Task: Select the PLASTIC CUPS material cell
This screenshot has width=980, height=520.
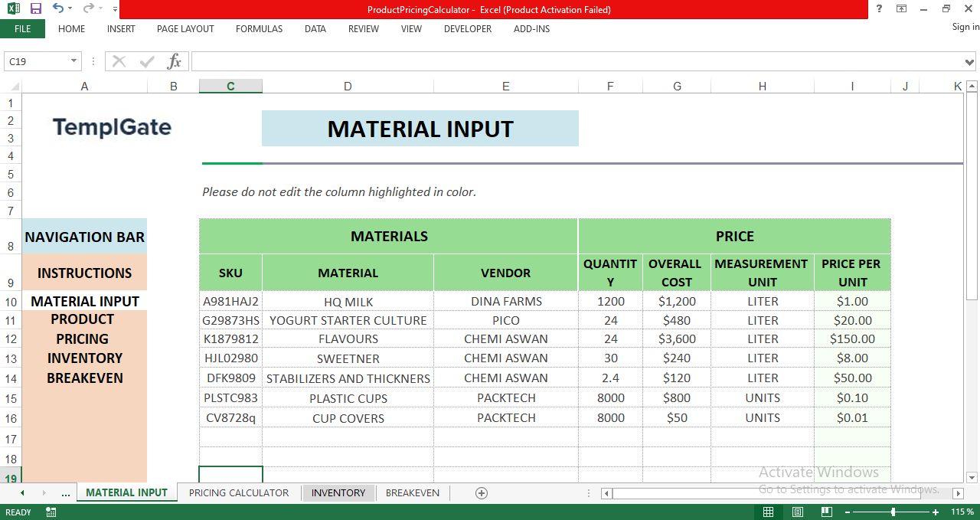Action: [348, 398]
